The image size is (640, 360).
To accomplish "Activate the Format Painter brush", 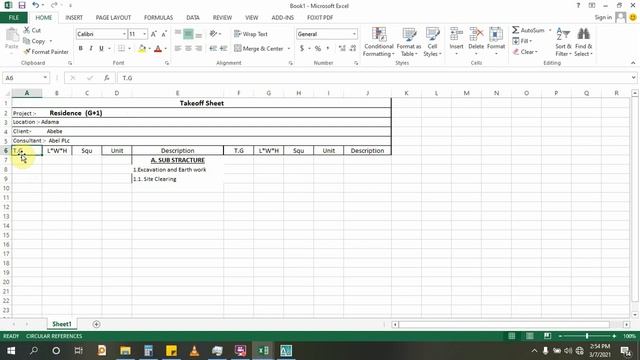I will pos(46,52).
